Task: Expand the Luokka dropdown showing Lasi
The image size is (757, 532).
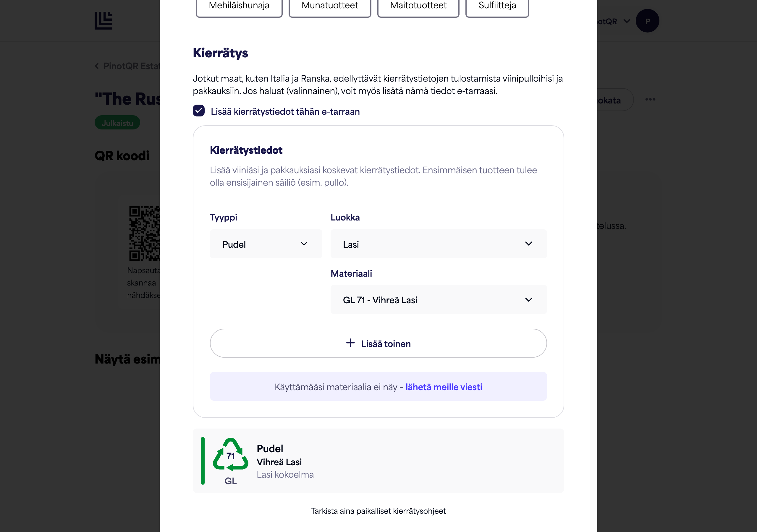Action: [x=439, y=244]
